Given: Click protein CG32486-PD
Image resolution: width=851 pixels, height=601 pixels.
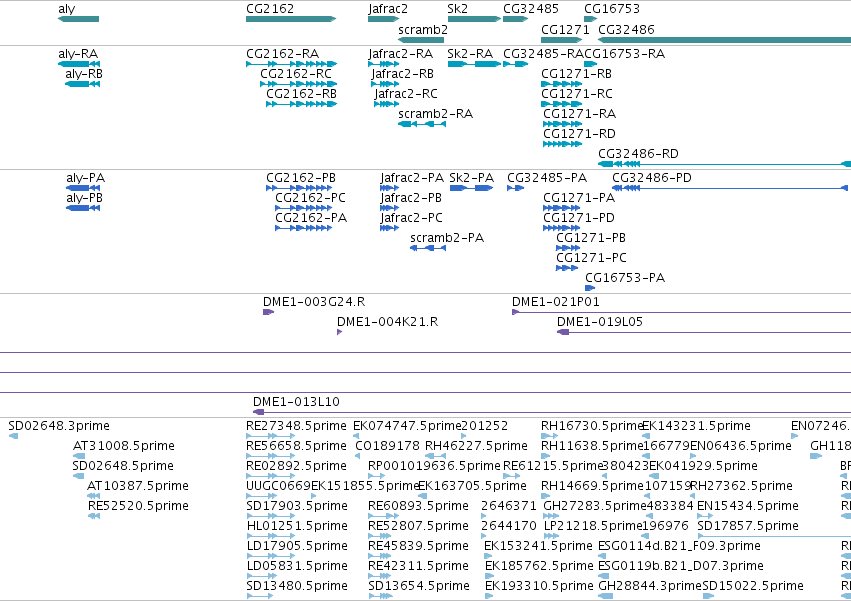Looking at the screenshot, I should (x=652, y=178).
